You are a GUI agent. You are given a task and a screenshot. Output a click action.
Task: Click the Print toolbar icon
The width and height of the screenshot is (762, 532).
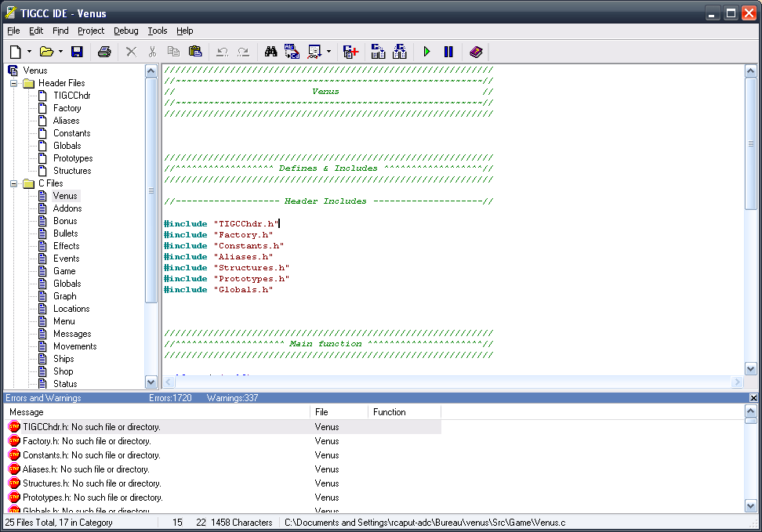[x=104, y=52]
